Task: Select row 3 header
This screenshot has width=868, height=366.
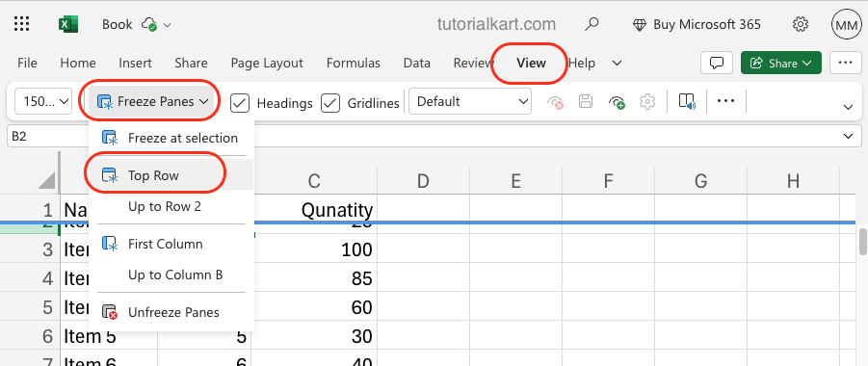Action: tap(30, 249)
